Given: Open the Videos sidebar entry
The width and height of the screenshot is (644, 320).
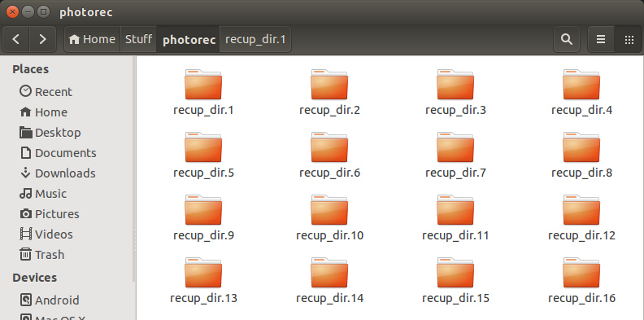Looking at the screenshot, I should pos(46,234).
